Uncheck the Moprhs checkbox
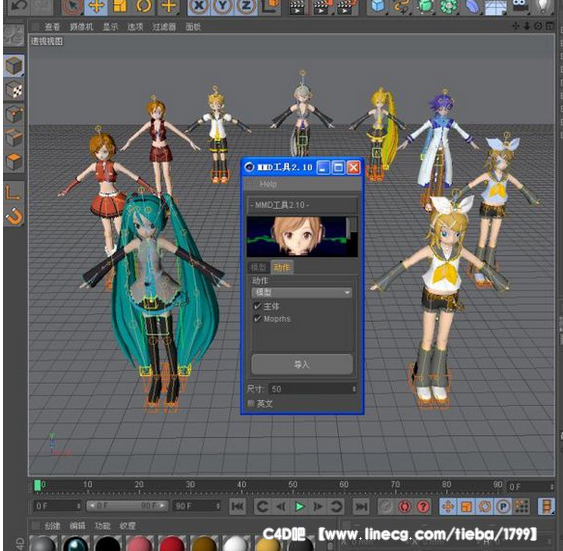Viewport: 563px width, 551px height. [257, 319]
